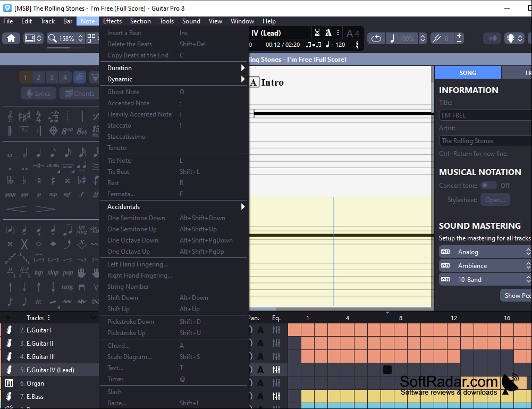Toggle the count-in hourglass button
Image resolution: width=532 pixels, height=409 pixels.
point(317,32)
